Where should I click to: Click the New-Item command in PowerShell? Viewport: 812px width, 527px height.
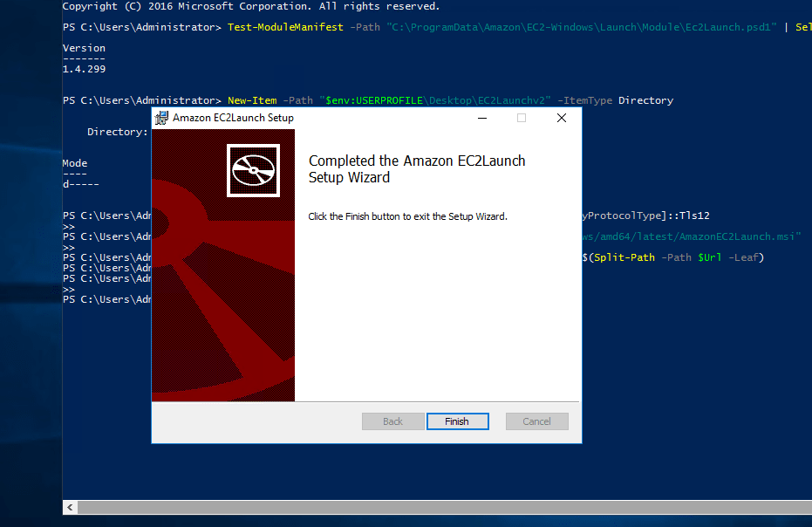pyautogui.click(x=252, y=100)
